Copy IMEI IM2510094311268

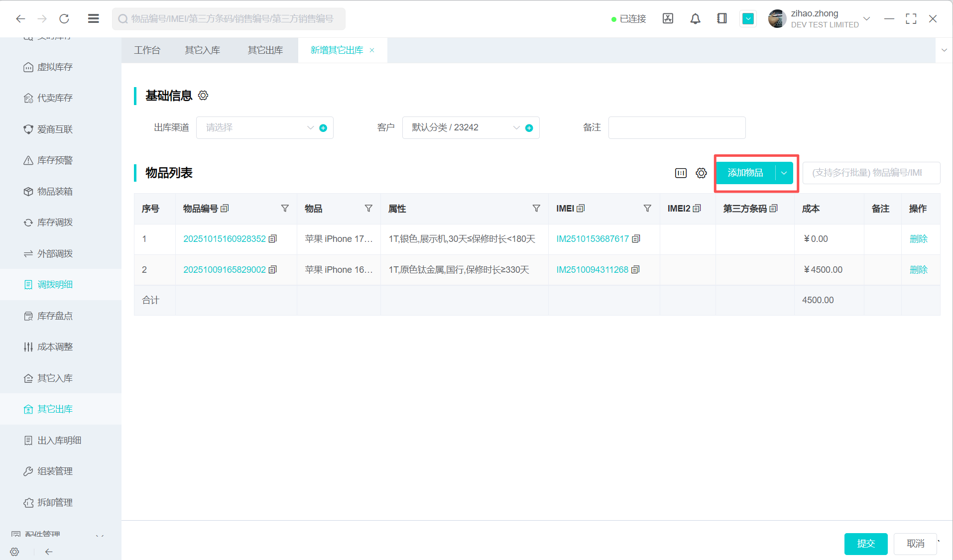(x=635, y=270)
